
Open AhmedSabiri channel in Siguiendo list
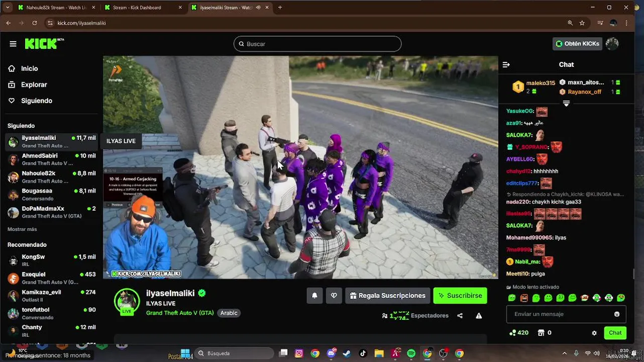pos(51,159)
